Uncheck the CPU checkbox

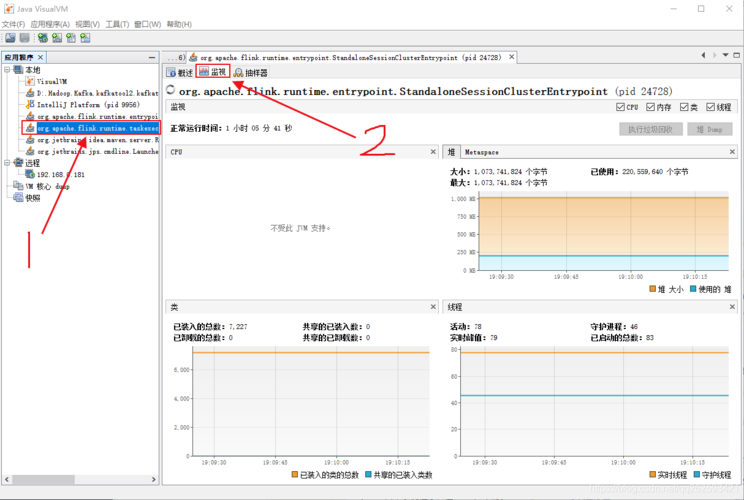coord(620,107)
